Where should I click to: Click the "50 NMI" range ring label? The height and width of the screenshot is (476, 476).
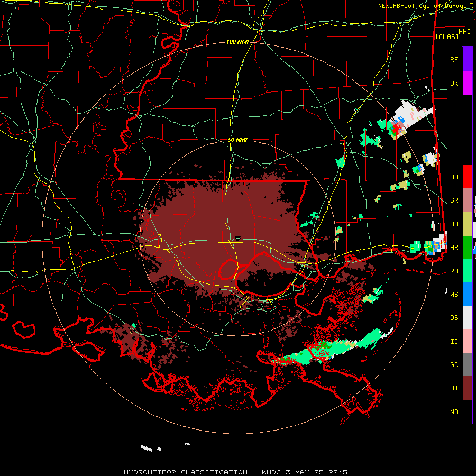(x=237, y=140)
